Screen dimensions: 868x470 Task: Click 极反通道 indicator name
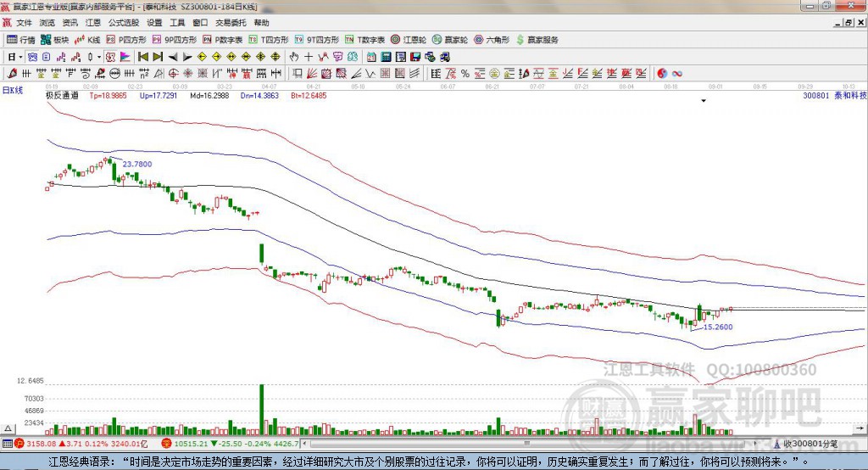tap(62, 96)
